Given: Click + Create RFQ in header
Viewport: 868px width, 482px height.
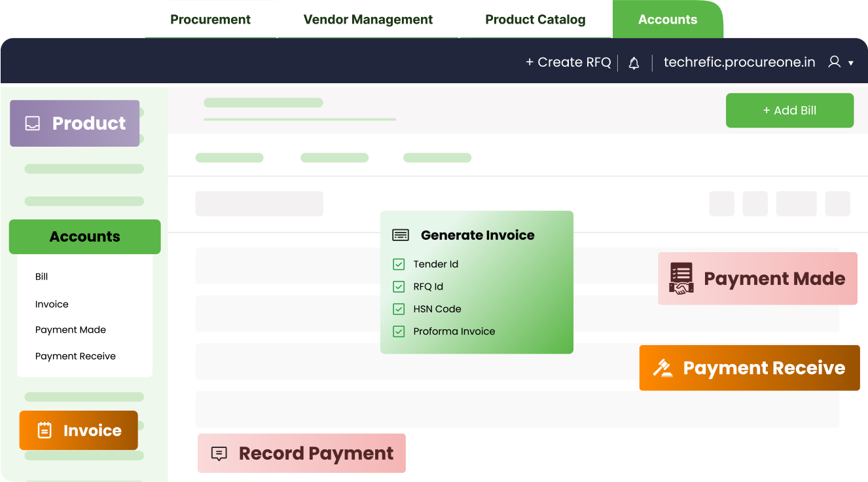Looking at the screenshot, I should (x=568, y=62).
